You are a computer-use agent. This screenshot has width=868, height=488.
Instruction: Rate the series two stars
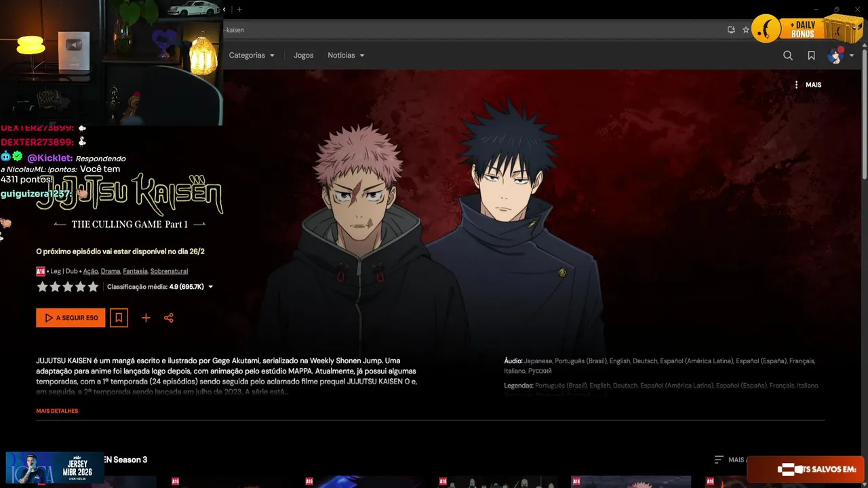55,287
